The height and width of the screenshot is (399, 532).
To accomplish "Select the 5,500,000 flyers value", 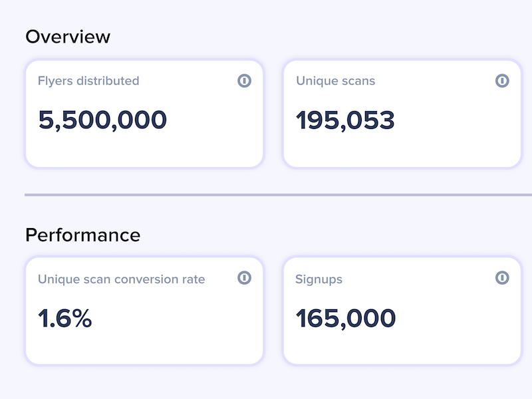I will coord(102,120).
